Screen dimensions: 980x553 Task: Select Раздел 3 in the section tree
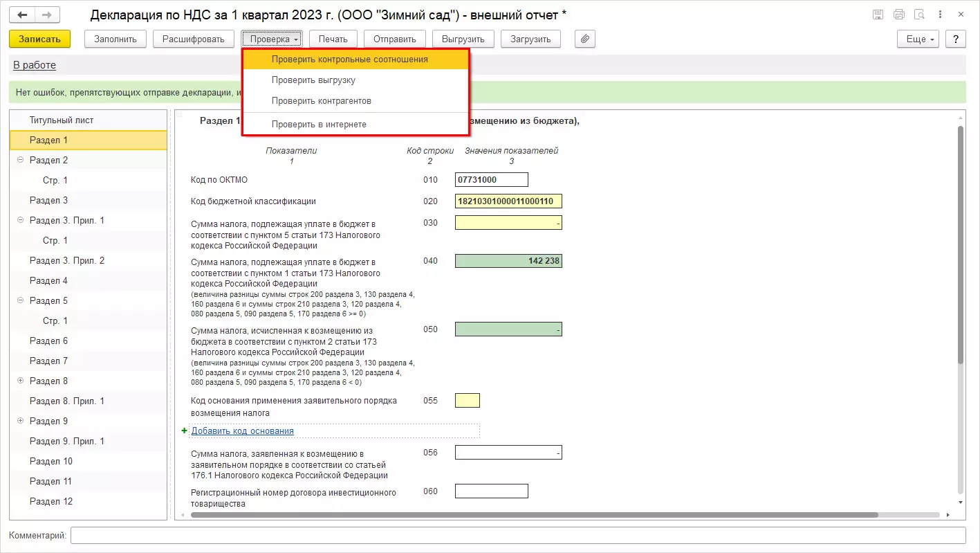[89, 201]
